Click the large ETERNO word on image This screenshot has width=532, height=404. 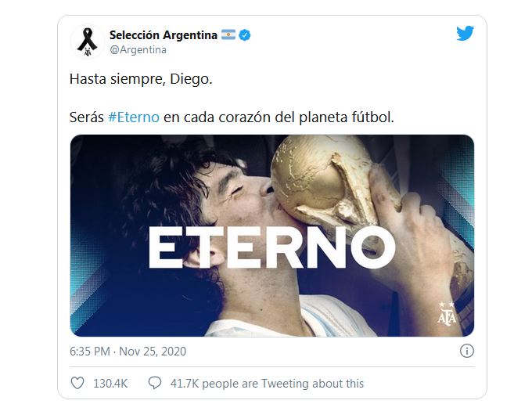point(271,247)
